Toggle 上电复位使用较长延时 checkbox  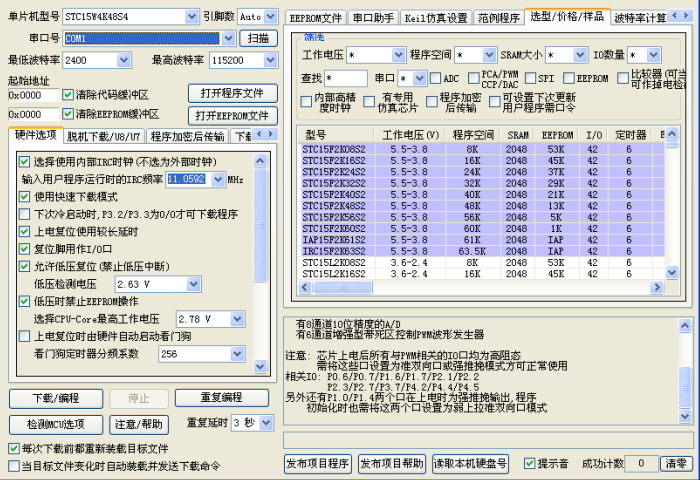coord(25,231)
